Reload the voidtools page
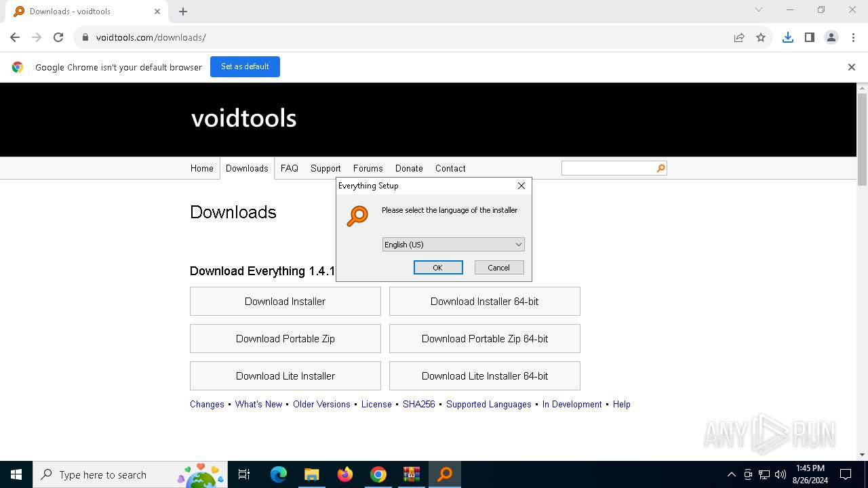This screenshot has height=488, width=868. [58, 37]
